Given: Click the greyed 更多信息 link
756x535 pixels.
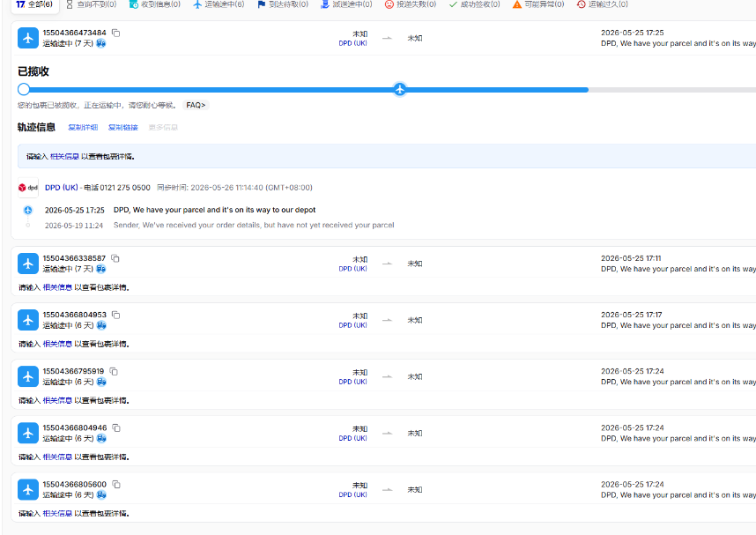Looking at the screenshot, I should coord(163,127).
